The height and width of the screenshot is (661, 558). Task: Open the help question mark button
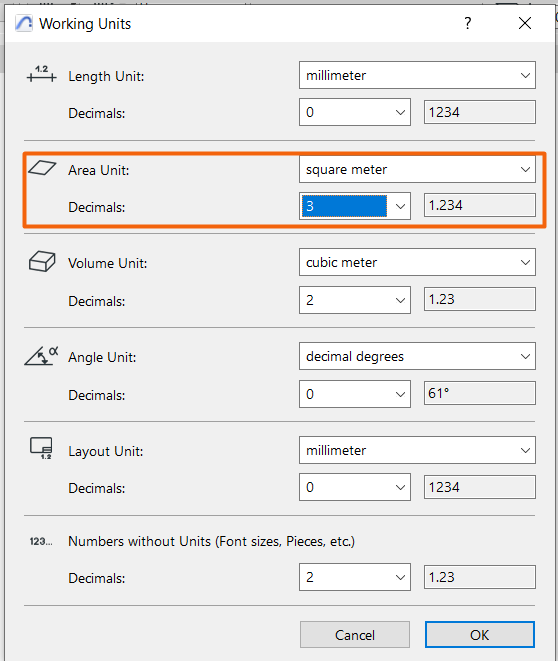point(467,23)
